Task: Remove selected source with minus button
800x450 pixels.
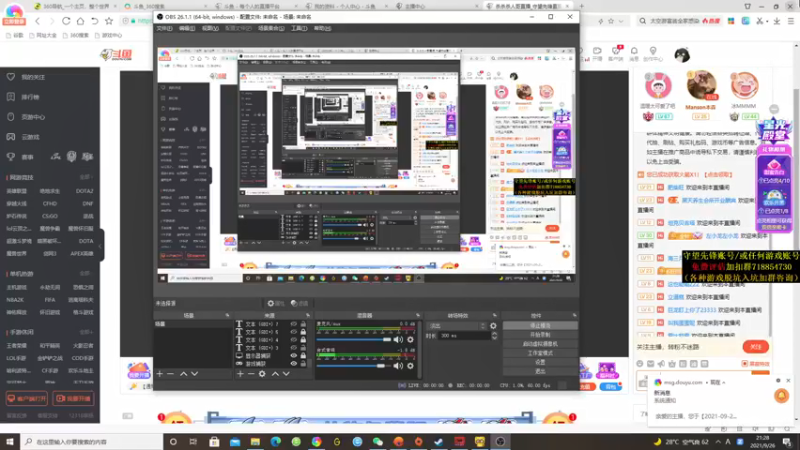Action: point(251,374)
